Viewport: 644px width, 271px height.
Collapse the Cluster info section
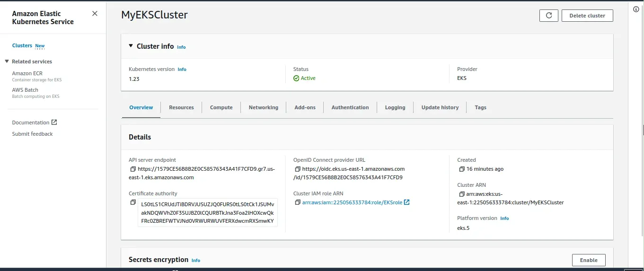(x=131, y=46)
